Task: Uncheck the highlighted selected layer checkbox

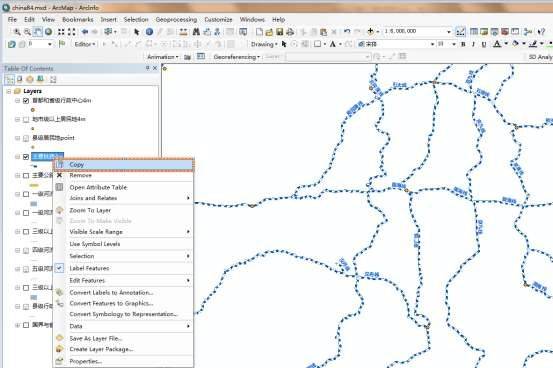Action: pyautogui.click(x=26, y=157)
